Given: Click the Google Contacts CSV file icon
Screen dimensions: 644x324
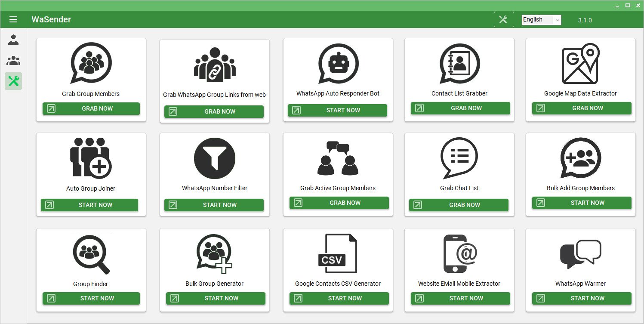Looking at the screenshot, I should point(338,254).
